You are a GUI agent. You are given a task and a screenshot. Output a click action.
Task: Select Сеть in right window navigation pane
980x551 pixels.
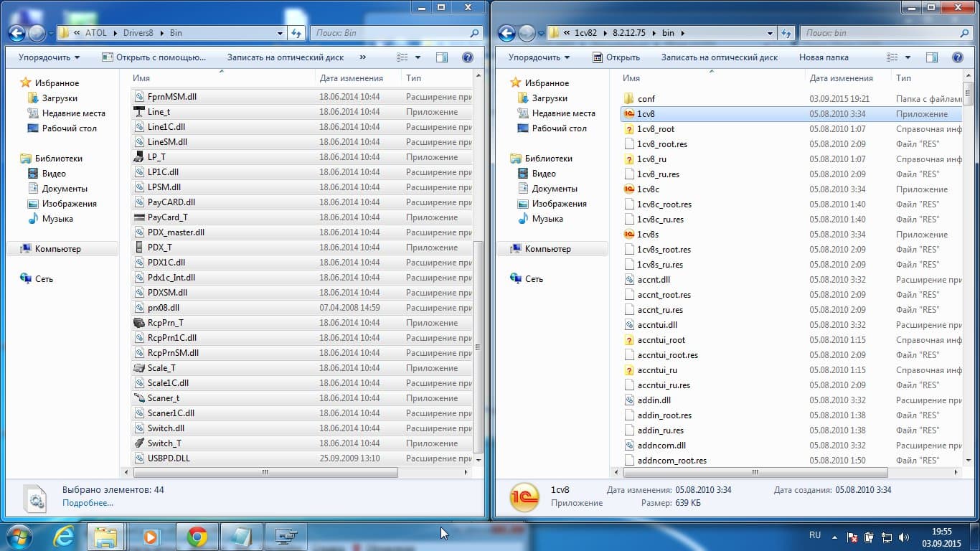pyautogui.click(x=534, y=279)
